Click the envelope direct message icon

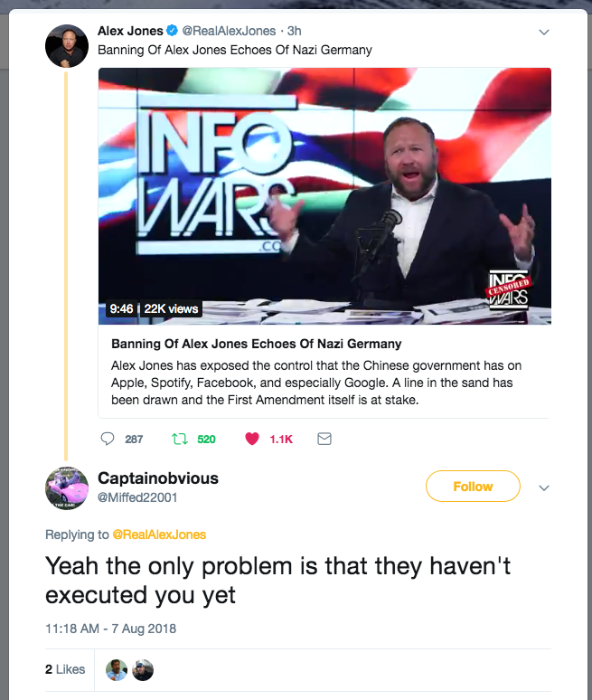click(x=324, y=439)
